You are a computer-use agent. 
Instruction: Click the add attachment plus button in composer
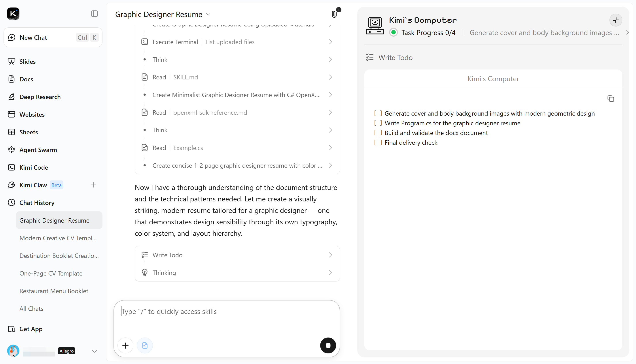click(x=125, y=345)
